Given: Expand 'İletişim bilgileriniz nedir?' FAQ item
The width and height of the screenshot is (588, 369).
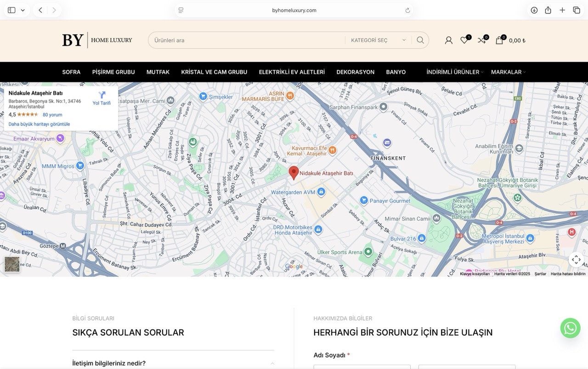Looking at the screenshot, I should click(173, 363).
